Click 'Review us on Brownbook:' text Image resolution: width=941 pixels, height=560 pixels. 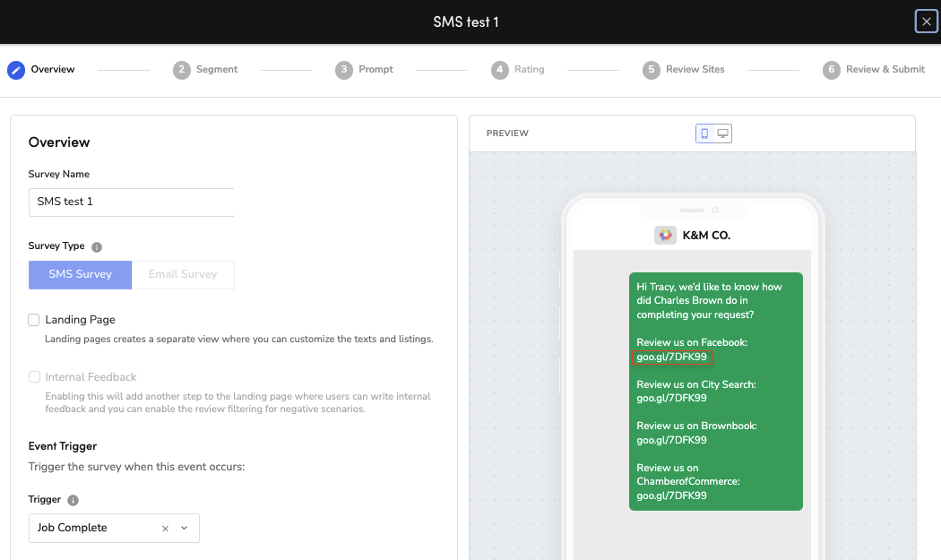coord(696,426)
